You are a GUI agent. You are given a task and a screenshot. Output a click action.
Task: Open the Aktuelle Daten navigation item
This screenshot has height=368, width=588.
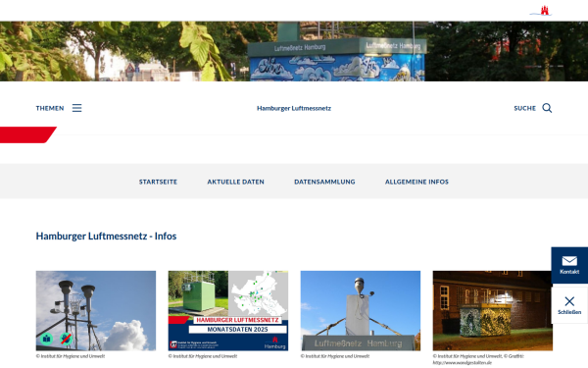[235, 182]
